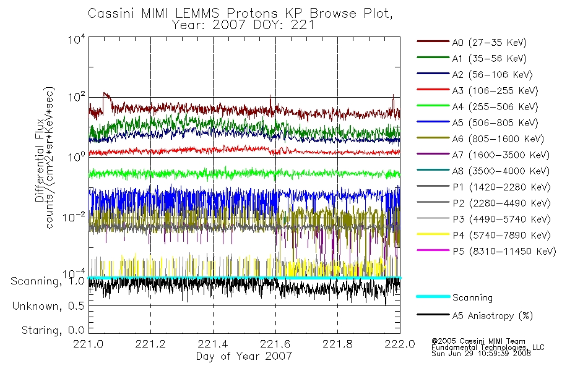Click the A4 (255-506 KeV) legend label
588x371 pixels.
coord(495,107)
